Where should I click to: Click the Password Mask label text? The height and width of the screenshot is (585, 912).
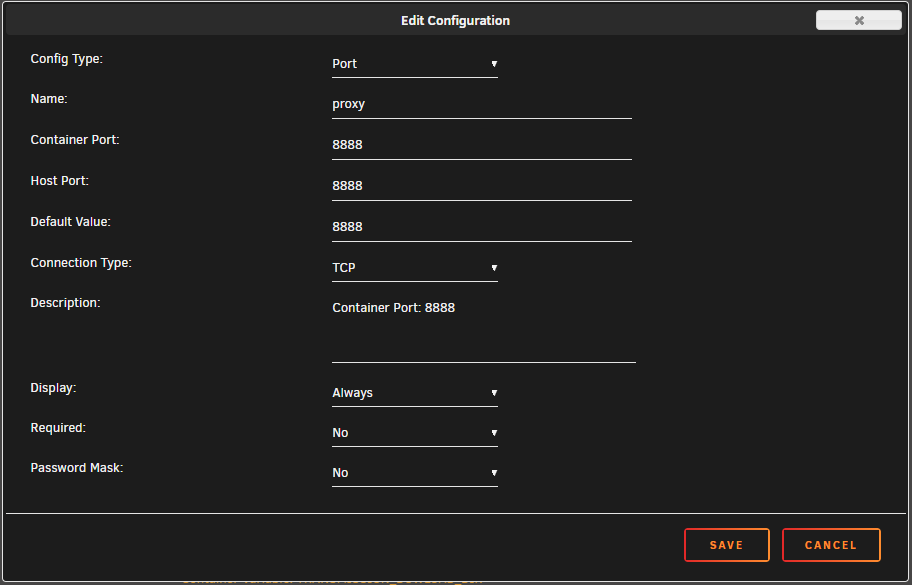coord(77,468)
